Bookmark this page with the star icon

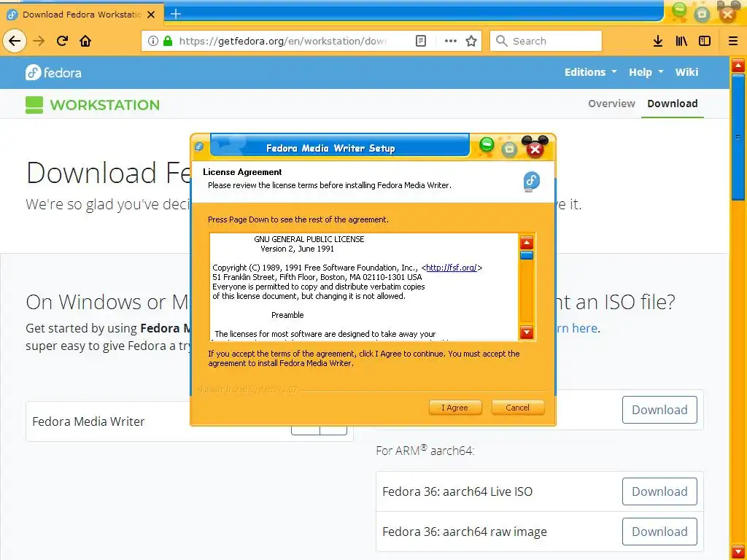click(x=471, y=41)
